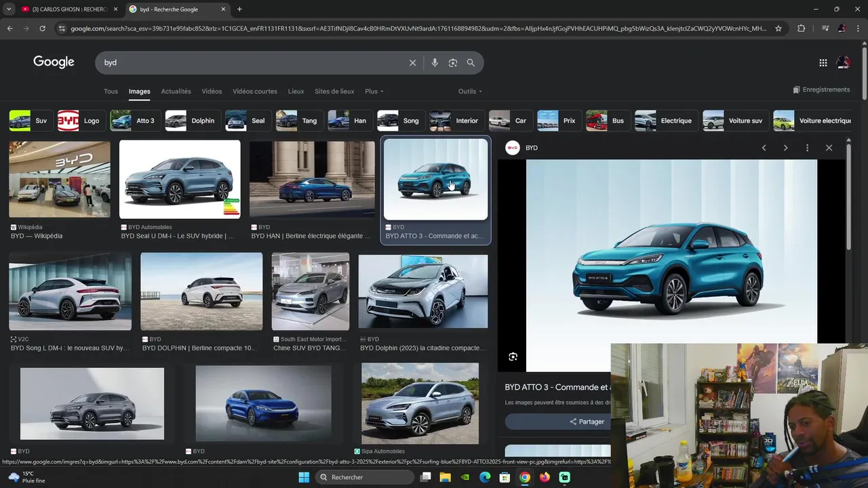
Task: Open the BYD Song L DM-i thumbnail
Action: pyautogui.click(x=70, y=291)
